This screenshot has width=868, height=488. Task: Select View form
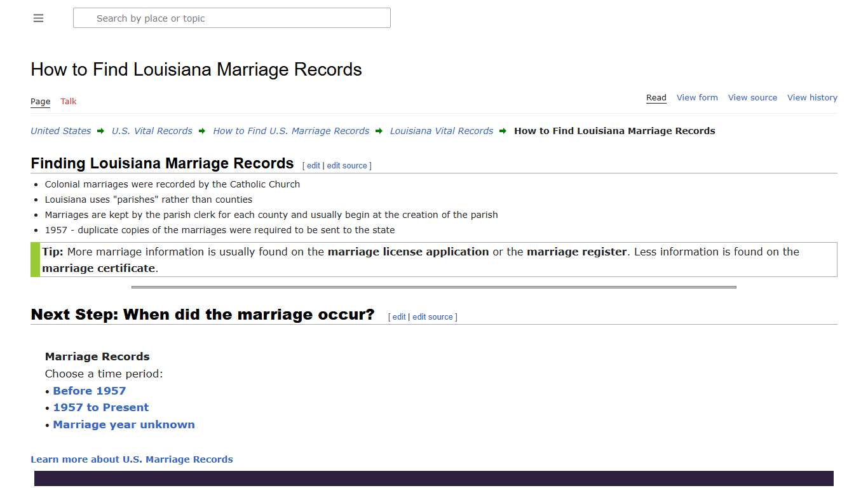(x=697, y=97)
